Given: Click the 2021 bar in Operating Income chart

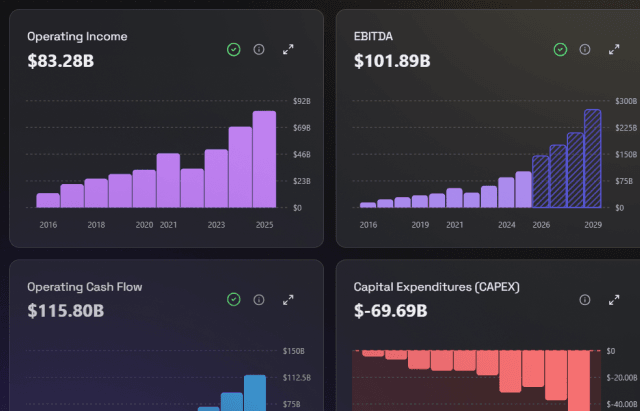Looking at the screenshot, I should pos(168,180).
